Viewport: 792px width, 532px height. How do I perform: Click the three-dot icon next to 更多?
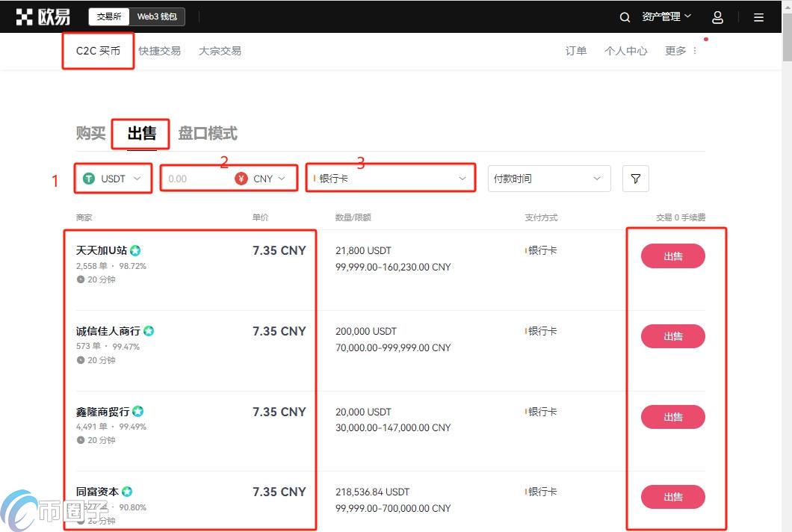point(694,50)
